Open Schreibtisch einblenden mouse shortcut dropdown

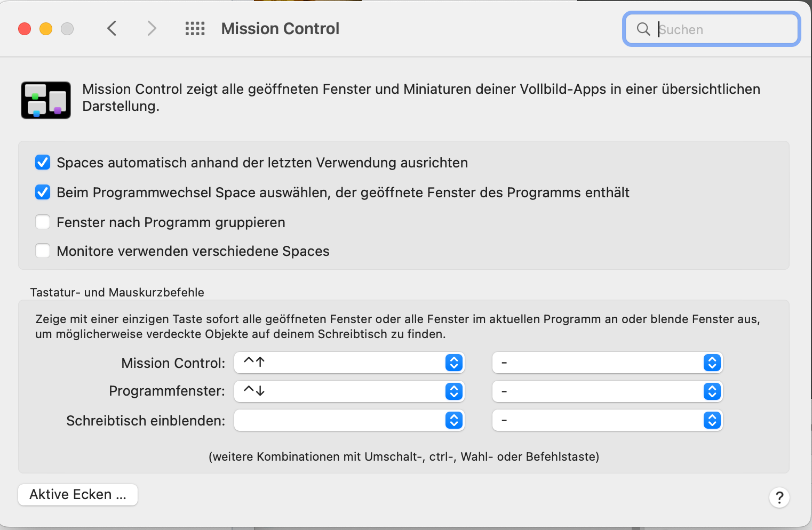click(607, 420)
